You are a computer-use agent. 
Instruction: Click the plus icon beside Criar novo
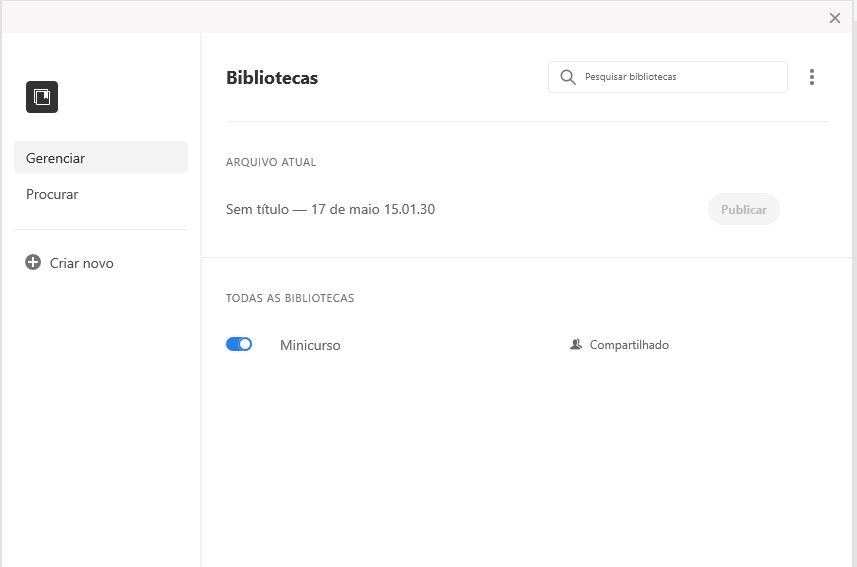point(33,262)
